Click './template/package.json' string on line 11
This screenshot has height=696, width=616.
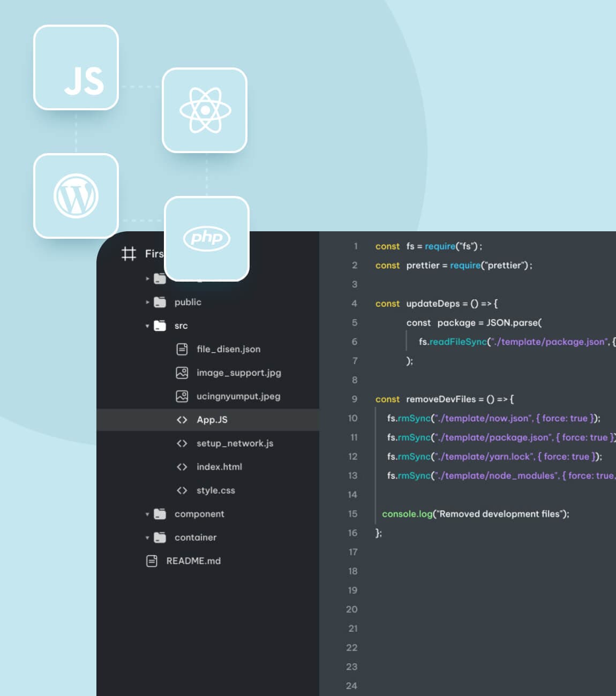click(493, 437)
